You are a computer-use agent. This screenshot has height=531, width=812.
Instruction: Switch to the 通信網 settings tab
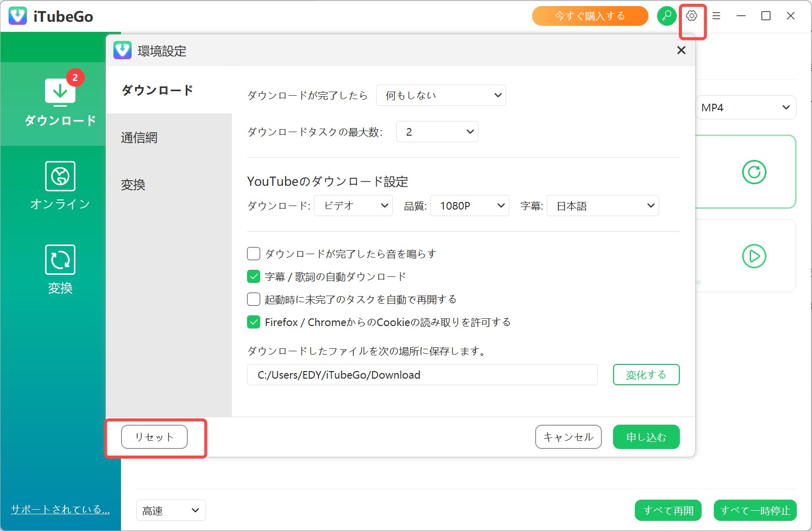click(169, 137)
